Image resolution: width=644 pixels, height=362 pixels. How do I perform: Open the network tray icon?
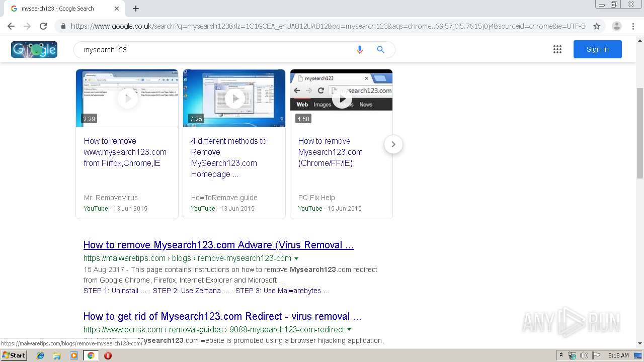coord(572,355)
